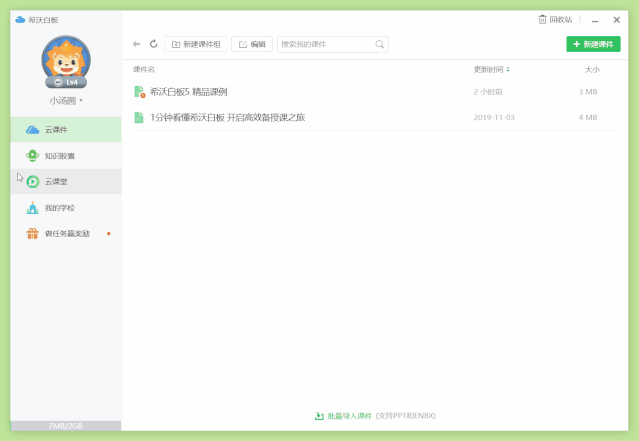
Task: Focus the 搜索我的课件 search field
Action: tap(333, 44)
